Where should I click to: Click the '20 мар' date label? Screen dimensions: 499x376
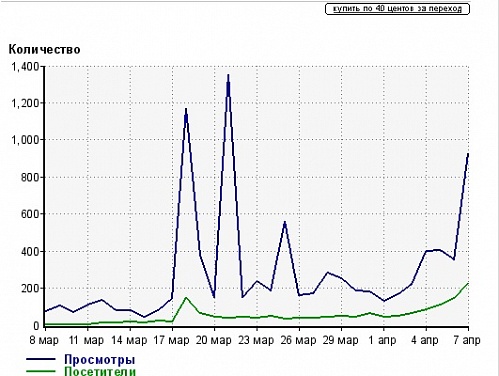click(x=214, y=340)
